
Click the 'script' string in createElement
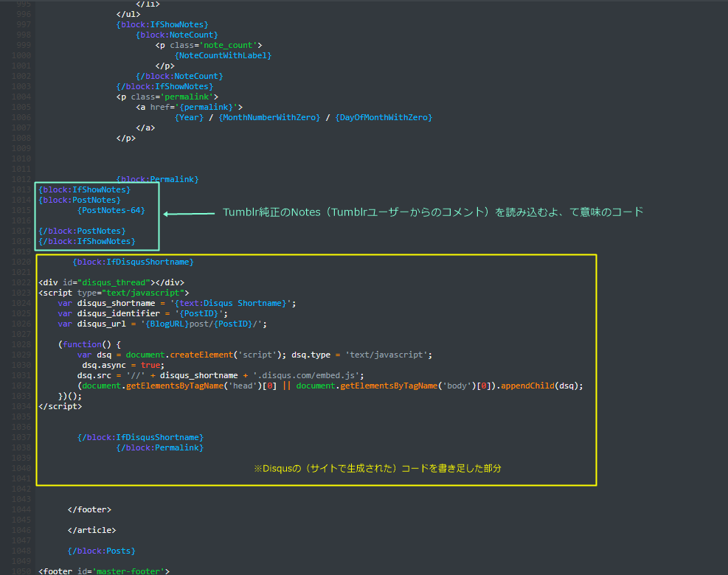257,355
